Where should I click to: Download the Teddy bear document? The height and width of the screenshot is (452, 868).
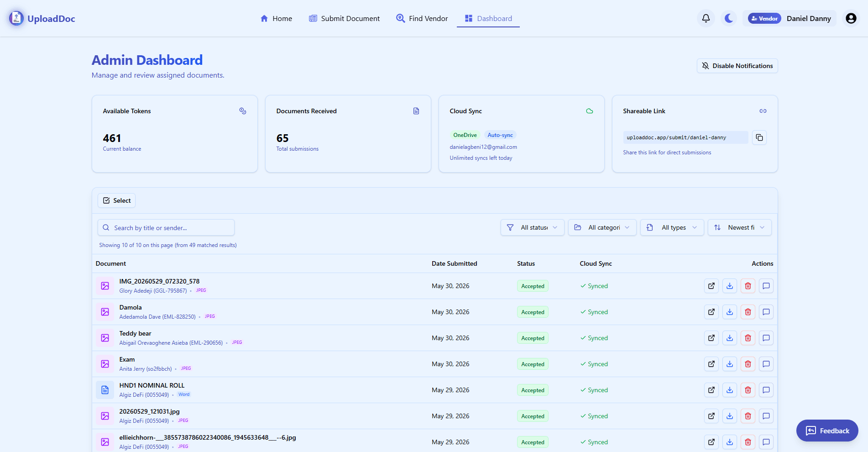tap(730, 338)
